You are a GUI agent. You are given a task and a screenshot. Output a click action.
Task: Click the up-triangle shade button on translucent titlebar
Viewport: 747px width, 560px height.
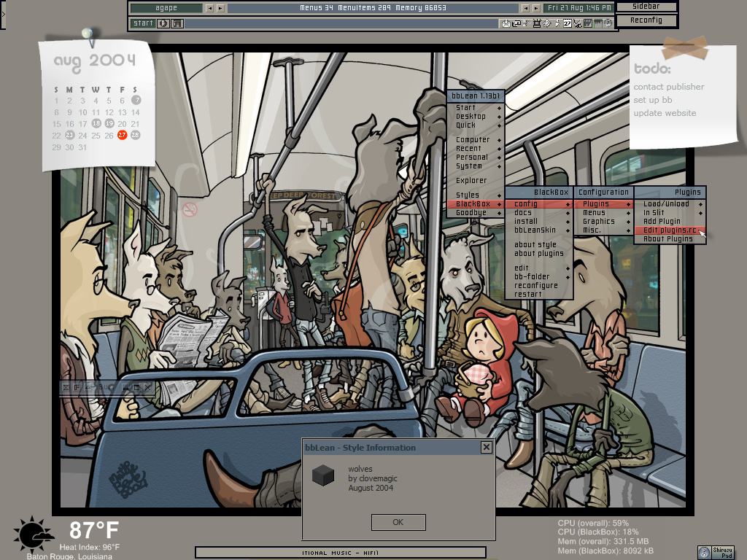(x=88, y=388)
